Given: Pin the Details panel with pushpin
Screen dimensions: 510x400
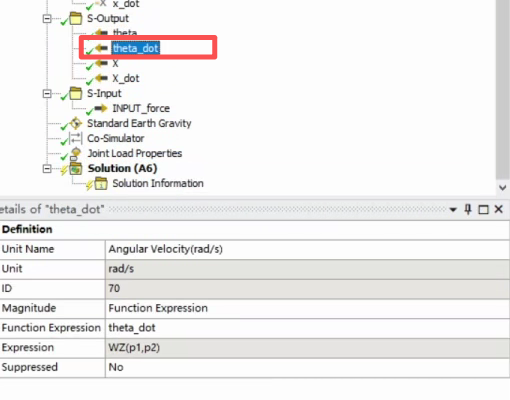Looking at the screenshot, I should (x=468, y=209).
